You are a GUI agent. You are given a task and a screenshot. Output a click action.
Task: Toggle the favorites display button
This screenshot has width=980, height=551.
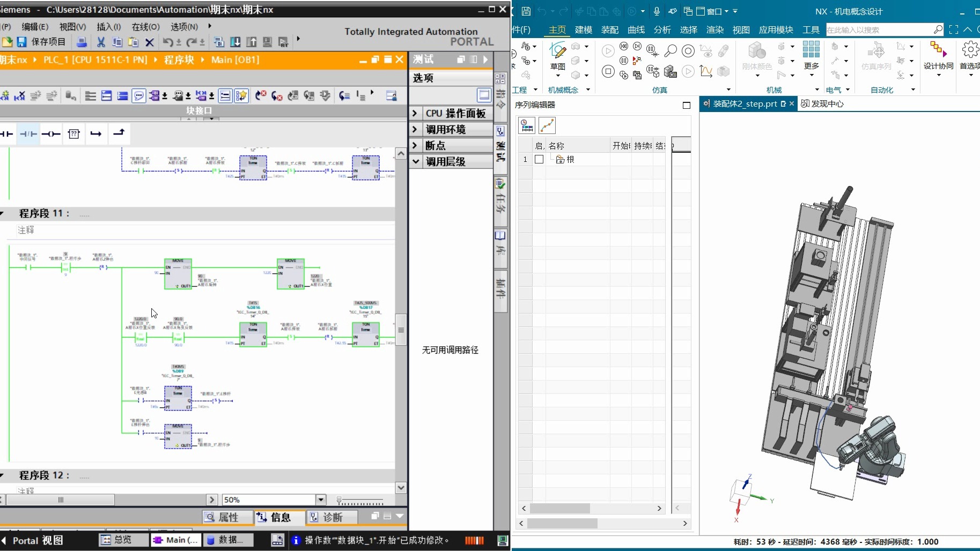(241, 96)
